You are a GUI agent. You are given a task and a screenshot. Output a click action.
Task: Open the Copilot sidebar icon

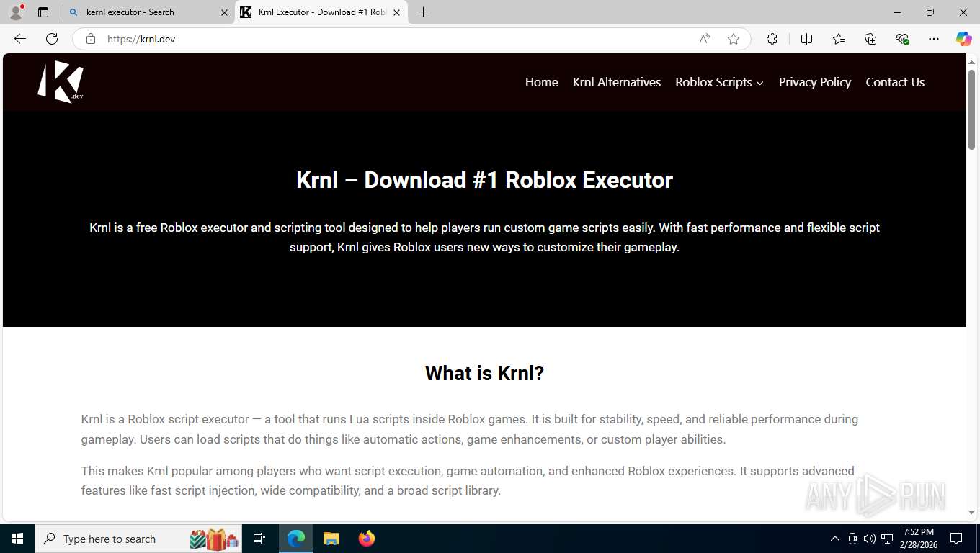tap(963, 39)
